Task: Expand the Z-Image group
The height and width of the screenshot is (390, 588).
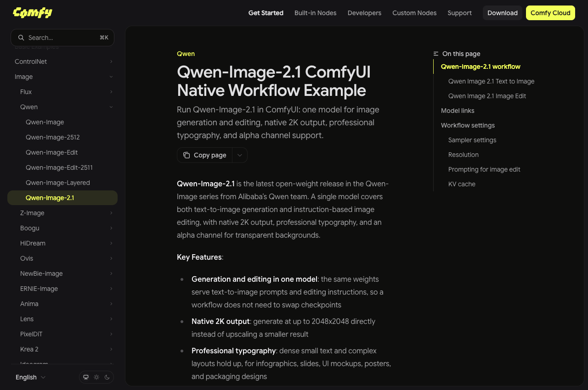Action: (62, 213)
